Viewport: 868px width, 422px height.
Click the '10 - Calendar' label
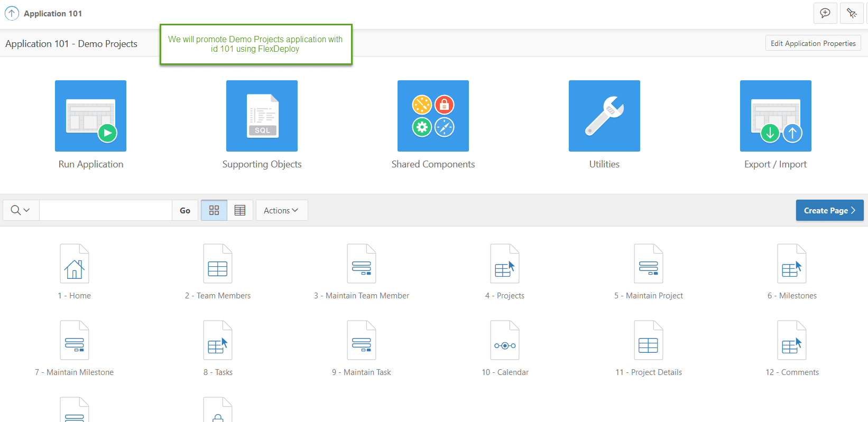click(505, 372)
